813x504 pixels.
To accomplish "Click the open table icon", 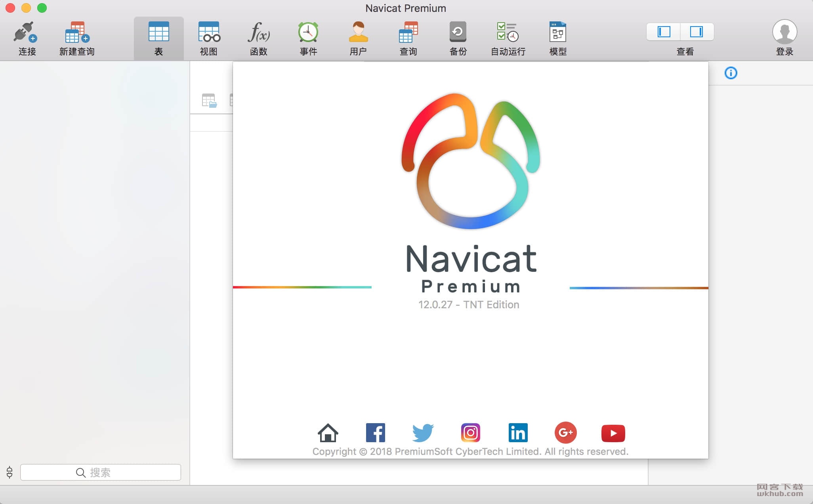I will tap(209, 100).
